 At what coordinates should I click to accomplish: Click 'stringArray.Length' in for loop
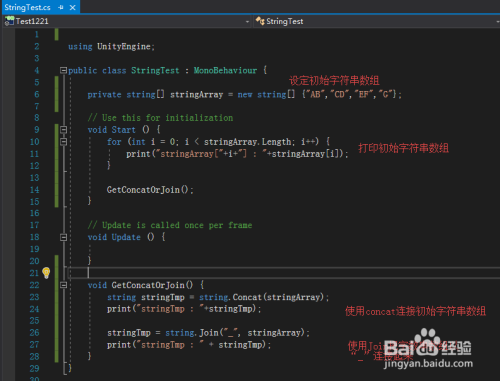click(248, 142)
